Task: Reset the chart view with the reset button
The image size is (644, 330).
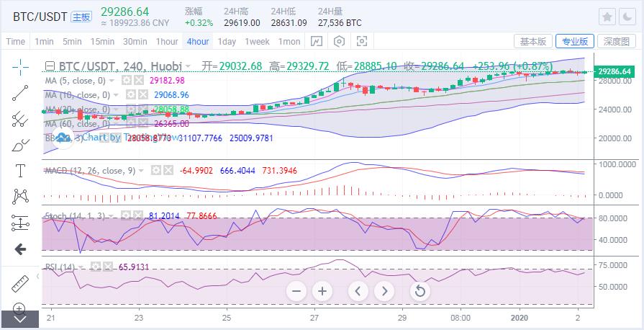Action: 419,291
